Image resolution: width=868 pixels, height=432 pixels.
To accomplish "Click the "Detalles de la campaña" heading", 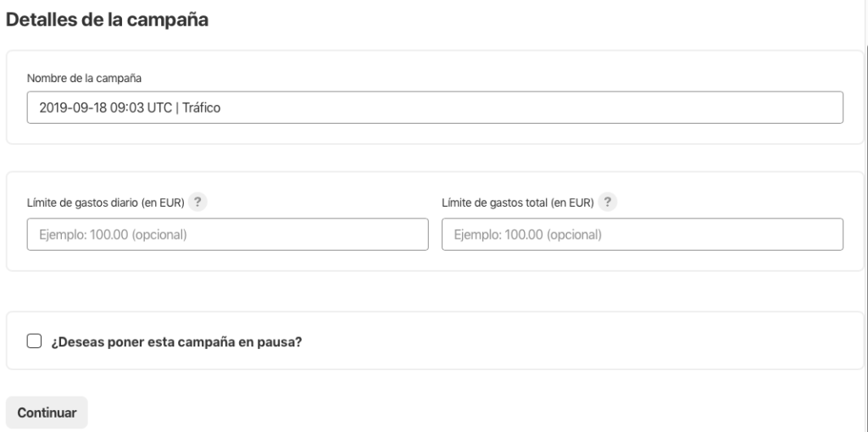I will (x=108, y=19).
